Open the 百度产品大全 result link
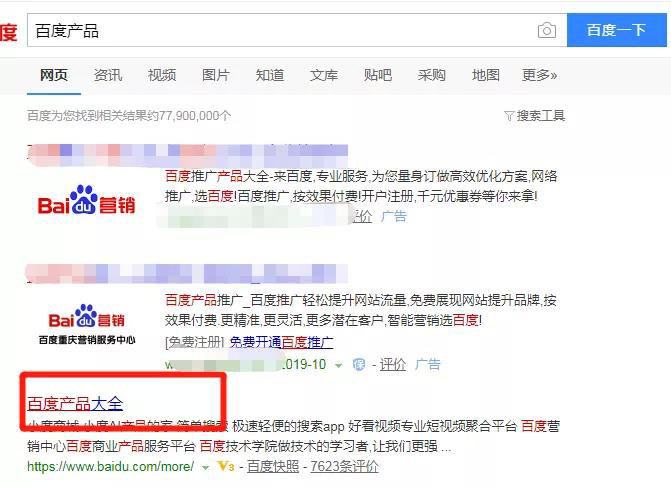671x489 pixels. pyautogui.click(x=75, y=403)
